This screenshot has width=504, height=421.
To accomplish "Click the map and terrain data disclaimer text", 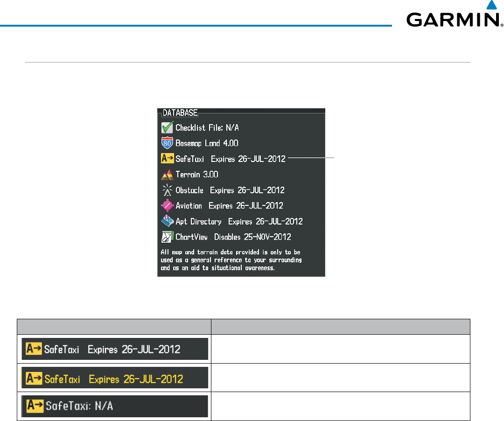I will [x=231, y=260].
